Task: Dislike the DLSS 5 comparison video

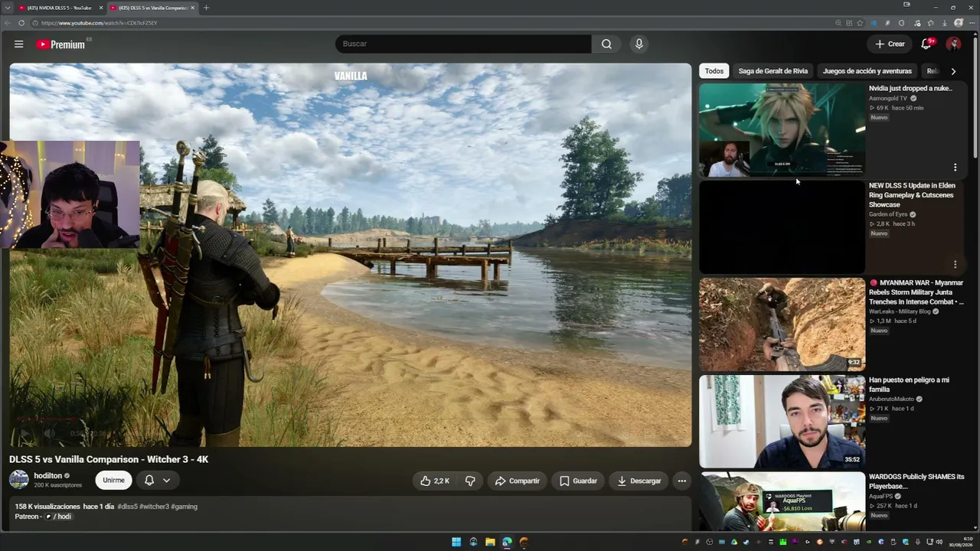Action: point(470,481)
